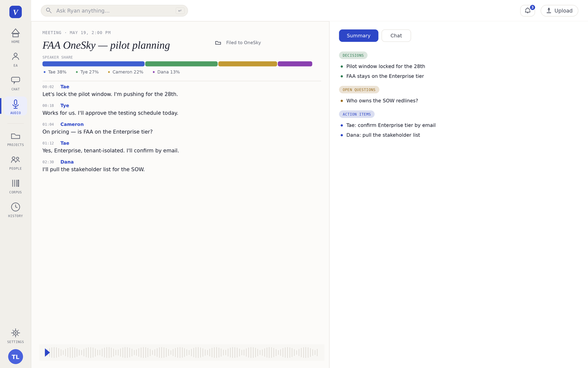Click the Action Items tag

coord(357,114)
